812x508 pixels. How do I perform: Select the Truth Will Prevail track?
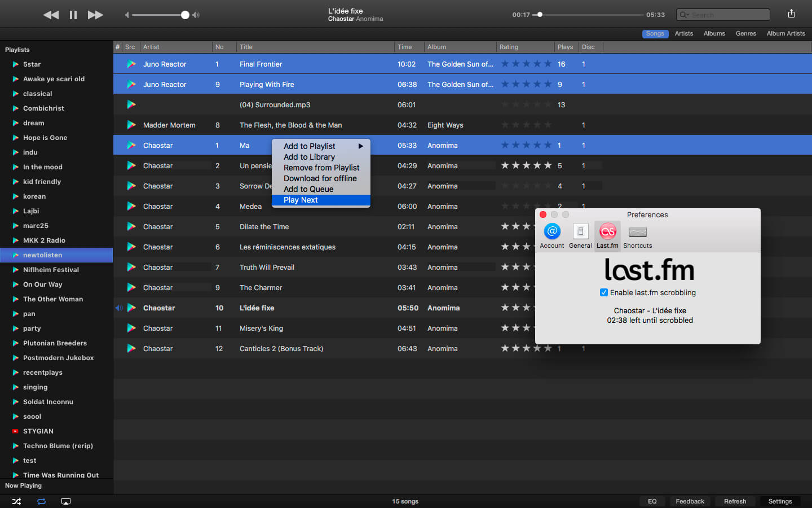click(x=462, y=267)
